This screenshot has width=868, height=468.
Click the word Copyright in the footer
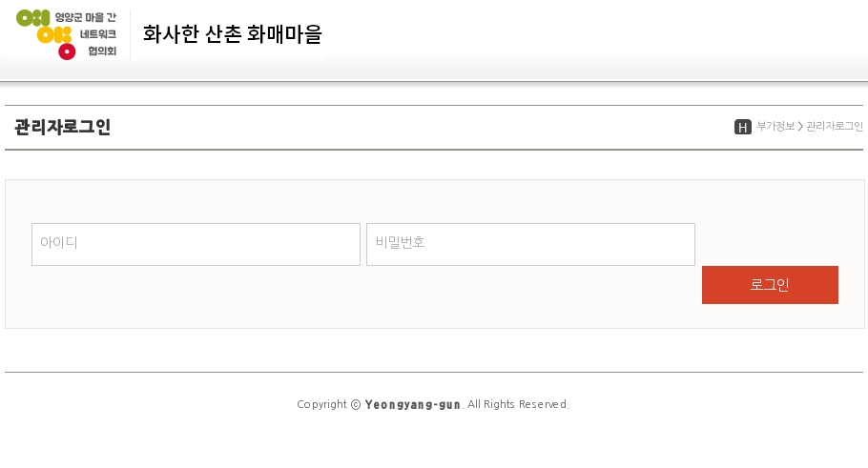pos(322,404)
